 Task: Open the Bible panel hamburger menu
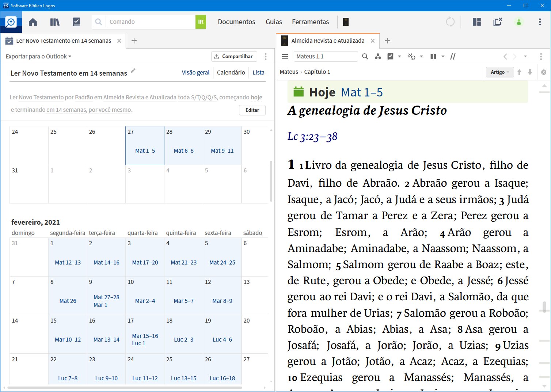(x=285, y=57)
